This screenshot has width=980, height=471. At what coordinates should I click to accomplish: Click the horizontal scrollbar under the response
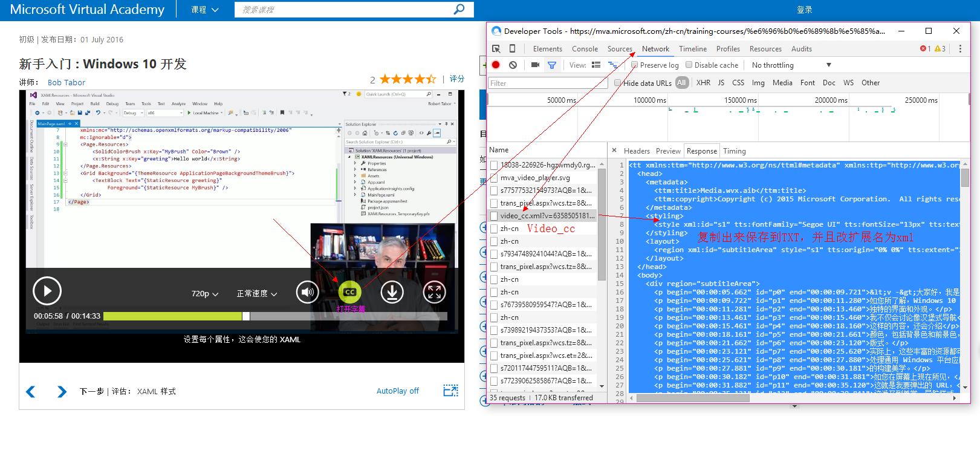(x=693, y=398)
